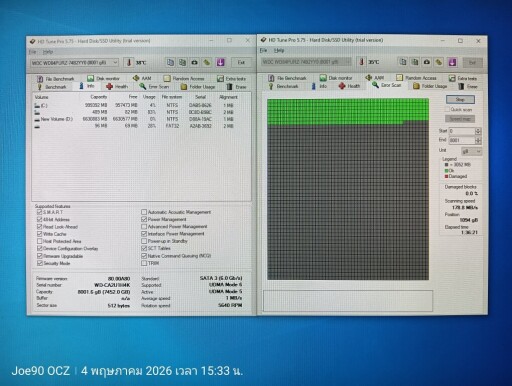Switch to Benchmark tab in left window

click(52, 87)
